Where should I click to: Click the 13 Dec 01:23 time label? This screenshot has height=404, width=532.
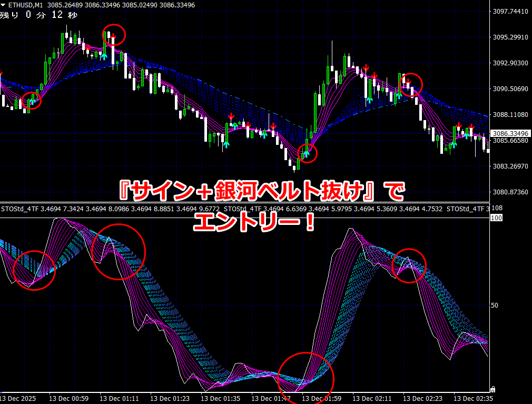170,399
